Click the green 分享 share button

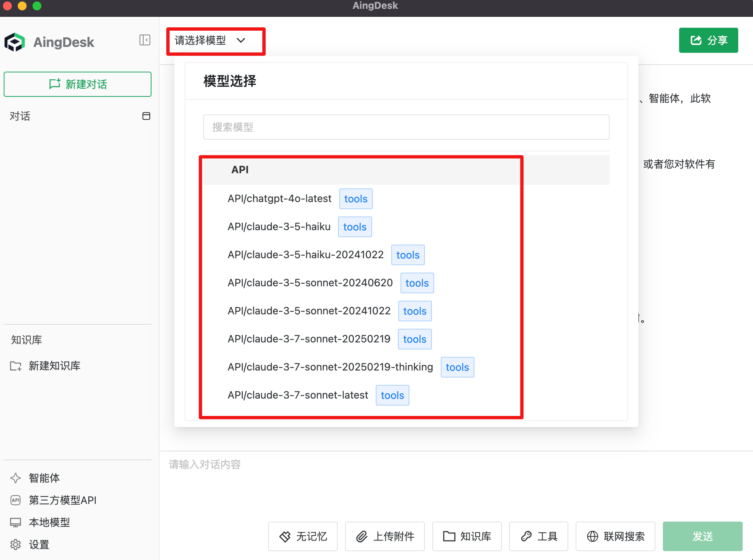tap(708, 40)
